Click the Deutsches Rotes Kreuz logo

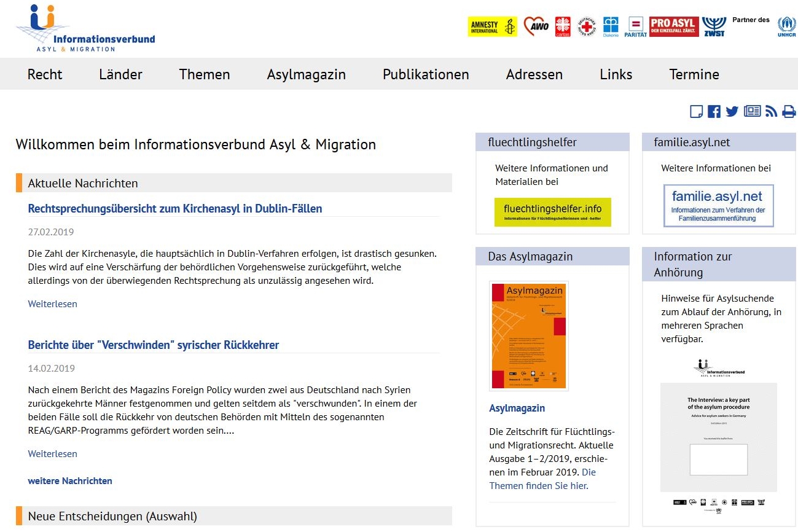[x=587, y=26]
